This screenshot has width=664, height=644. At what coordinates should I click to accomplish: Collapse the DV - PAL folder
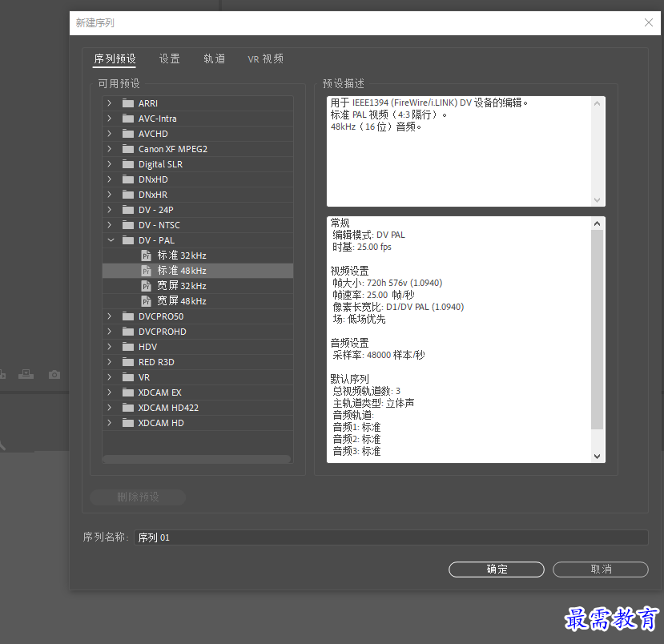point(111,240)
